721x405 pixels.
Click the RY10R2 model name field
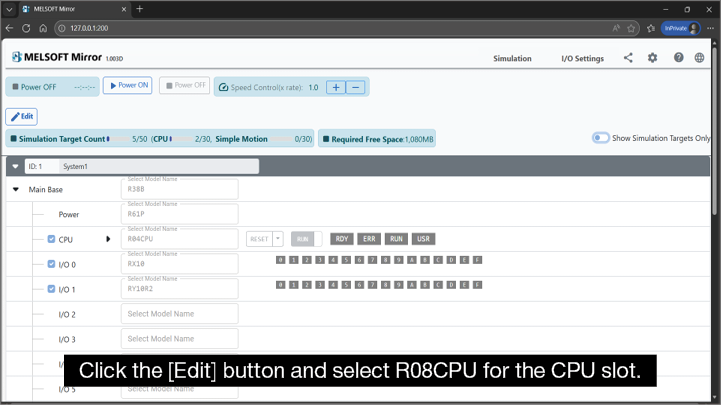coord(180,288)
